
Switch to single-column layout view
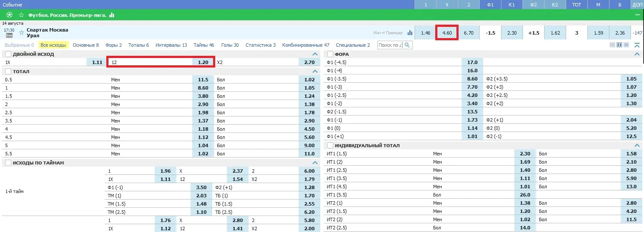click(626, 45)
